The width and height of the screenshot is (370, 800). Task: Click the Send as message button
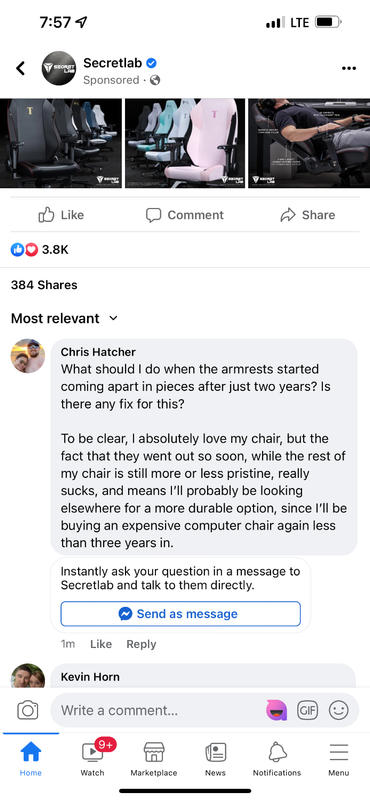pos(181,614)
